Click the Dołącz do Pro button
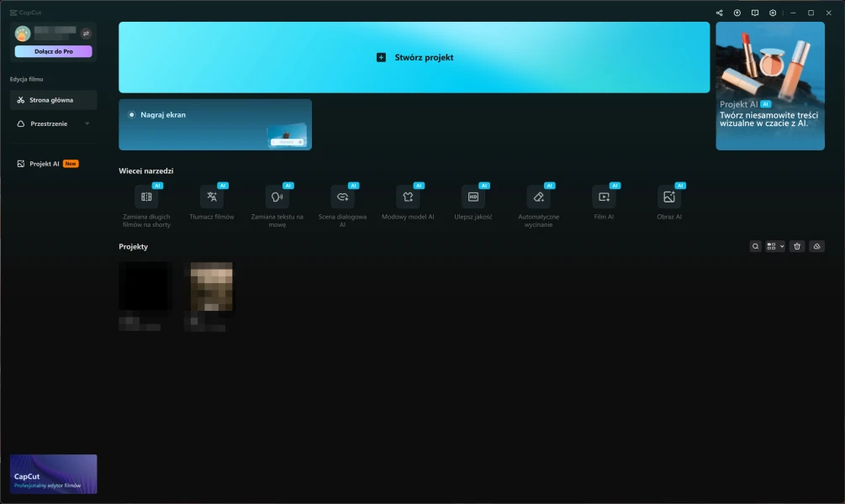The width and height of the screenshot is (845, 504). pyautogui.click(x=53, y=51)
